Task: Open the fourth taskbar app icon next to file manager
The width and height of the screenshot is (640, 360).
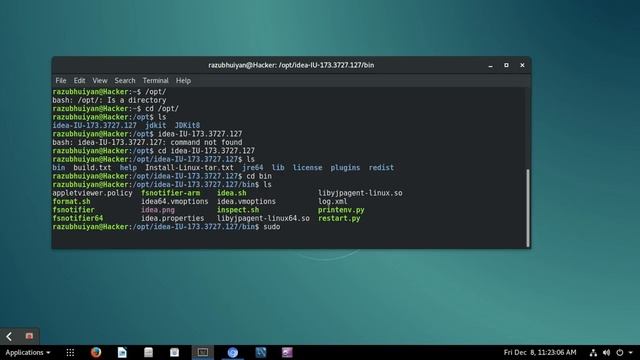Action: (174, 352)
